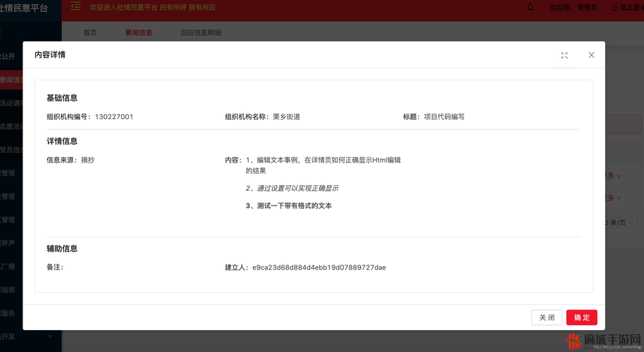Switch to the 首页 tab
Viewport: 644px width, 352px height.
pyautogui.click(x=90, y=32)
